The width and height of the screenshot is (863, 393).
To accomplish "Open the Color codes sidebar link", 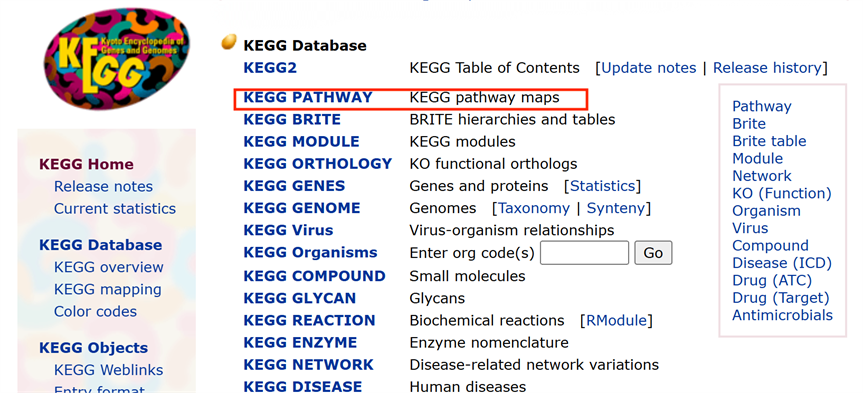I will [x=95, y=312].
